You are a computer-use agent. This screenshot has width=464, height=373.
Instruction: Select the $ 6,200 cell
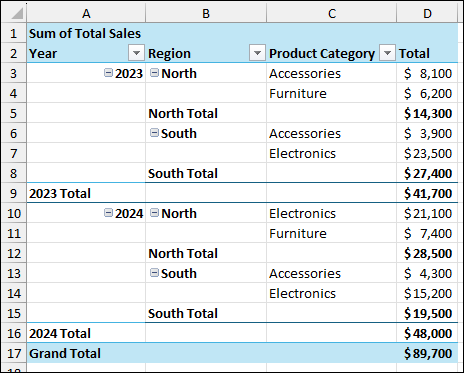point(427,93)
